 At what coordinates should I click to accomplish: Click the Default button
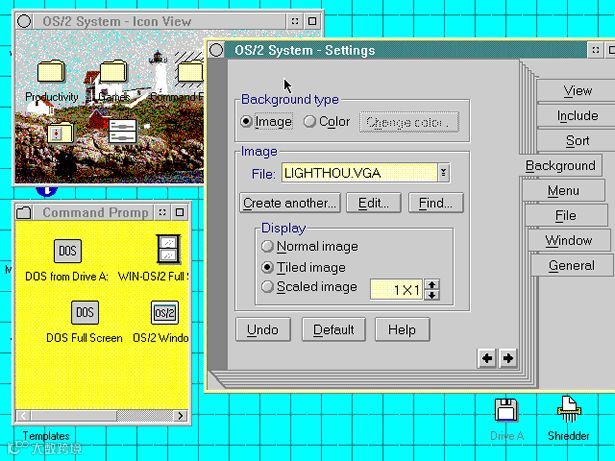click(x=333, y=330)
